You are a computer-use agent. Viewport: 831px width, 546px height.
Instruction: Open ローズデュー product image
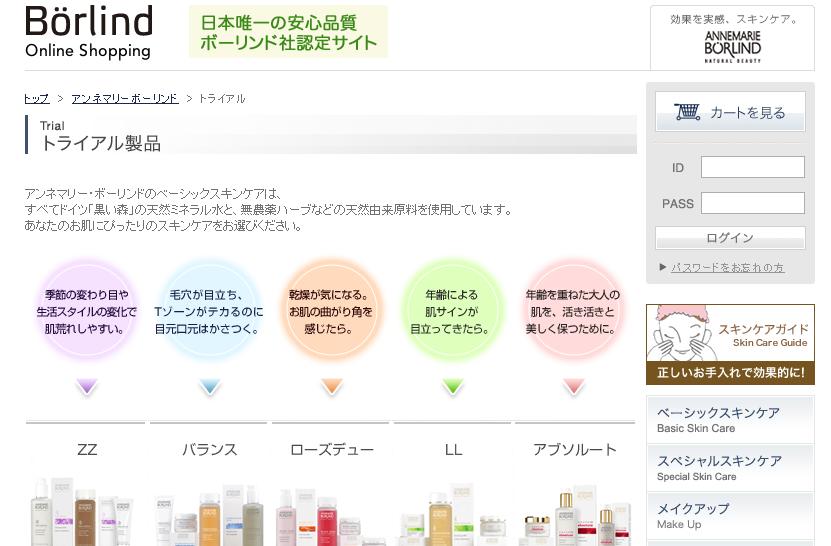[331, 517]
